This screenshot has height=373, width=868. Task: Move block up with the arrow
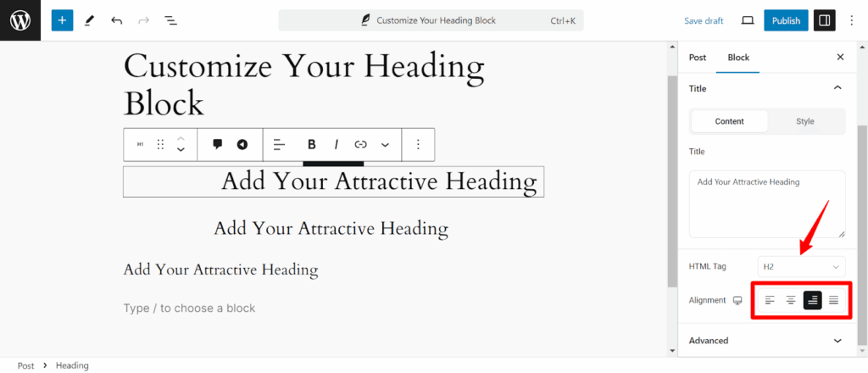[x=181, y=139]
